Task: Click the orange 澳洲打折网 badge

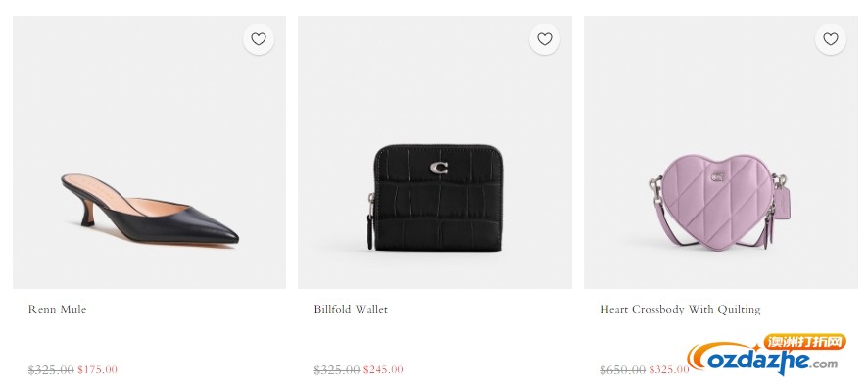Action: (x=805, y=342)
